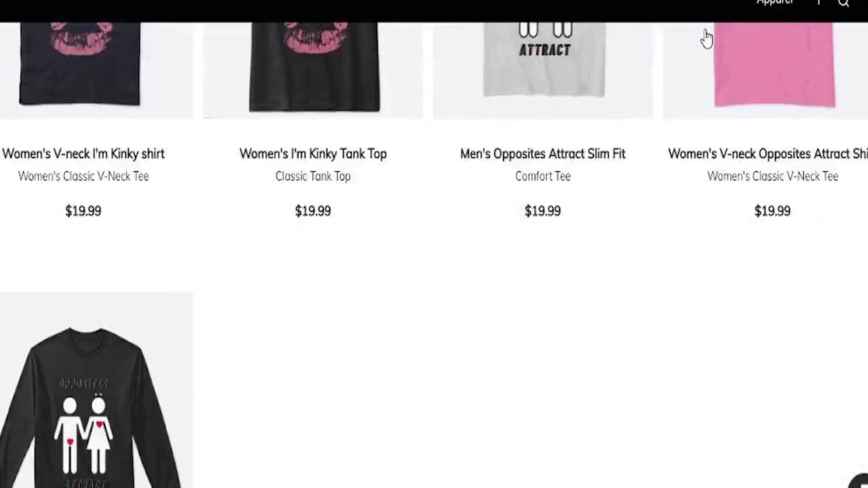Open the chat bubble widget icon
868x488 pixels.
pyautogui.click(x=859, y=481)
